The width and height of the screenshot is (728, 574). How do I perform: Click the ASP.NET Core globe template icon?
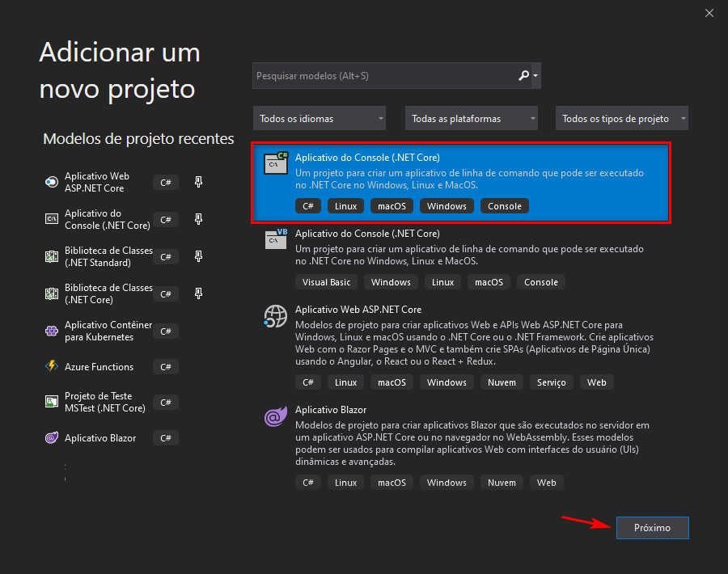pyautogui.click(x=274, y=315)
